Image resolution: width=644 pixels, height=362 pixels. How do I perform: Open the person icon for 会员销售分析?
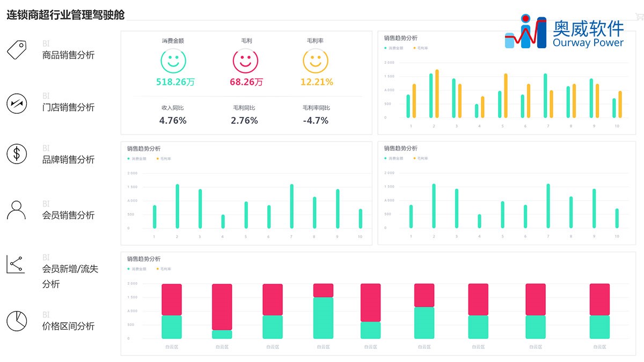coord(17,210)
